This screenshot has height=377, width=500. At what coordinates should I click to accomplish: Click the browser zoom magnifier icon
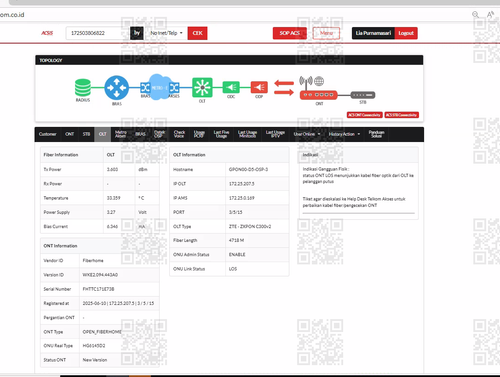point(476,14)
